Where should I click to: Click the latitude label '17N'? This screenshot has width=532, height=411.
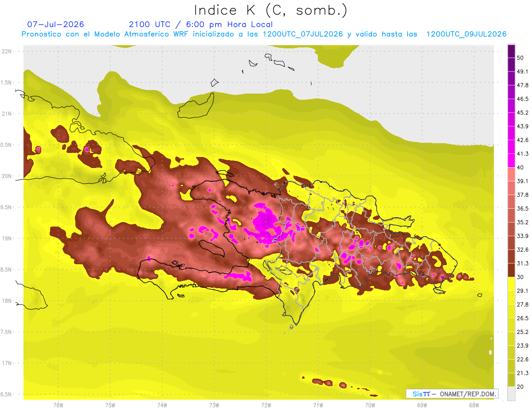[7, 363]
